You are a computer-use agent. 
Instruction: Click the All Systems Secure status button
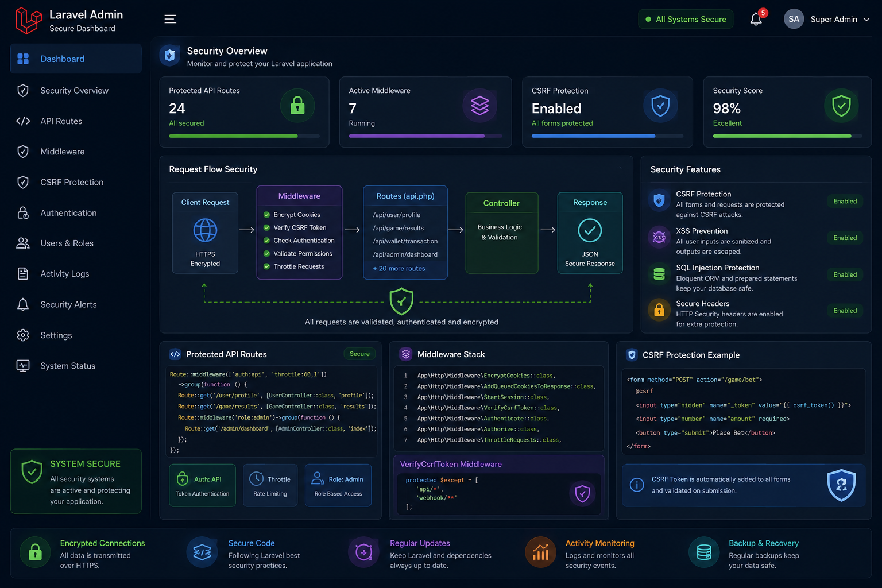tap(686, 19)
